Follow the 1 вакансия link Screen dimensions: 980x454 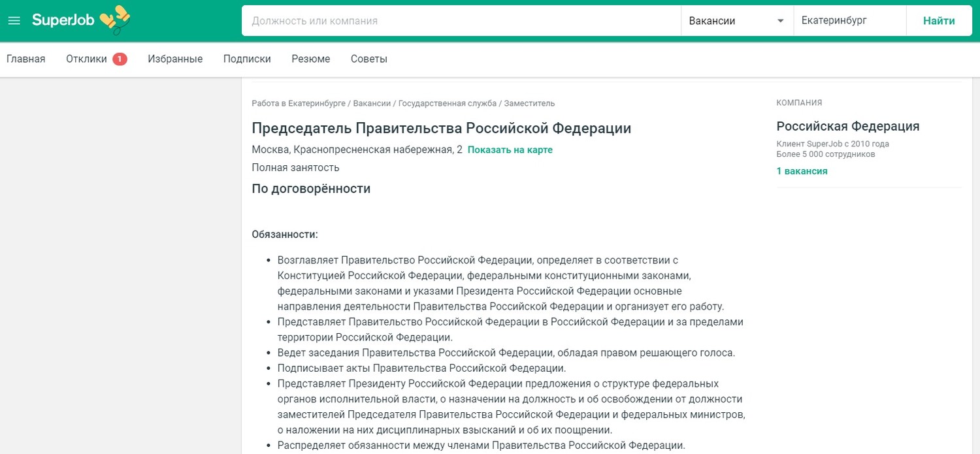point(802,170)
